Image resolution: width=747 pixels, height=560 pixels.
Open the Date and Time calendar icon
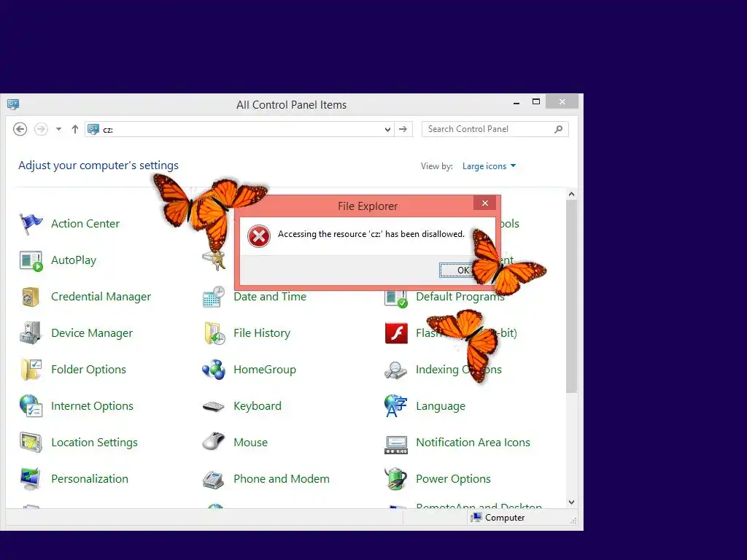[214, 297]
